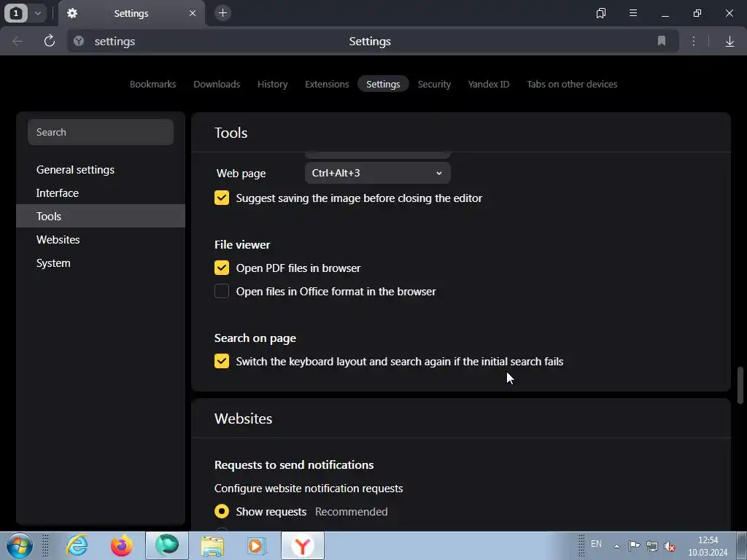This screenshot has width=747, height=560.
Task: Click the clock showing 12:54
Action: [x=708, y=540]
